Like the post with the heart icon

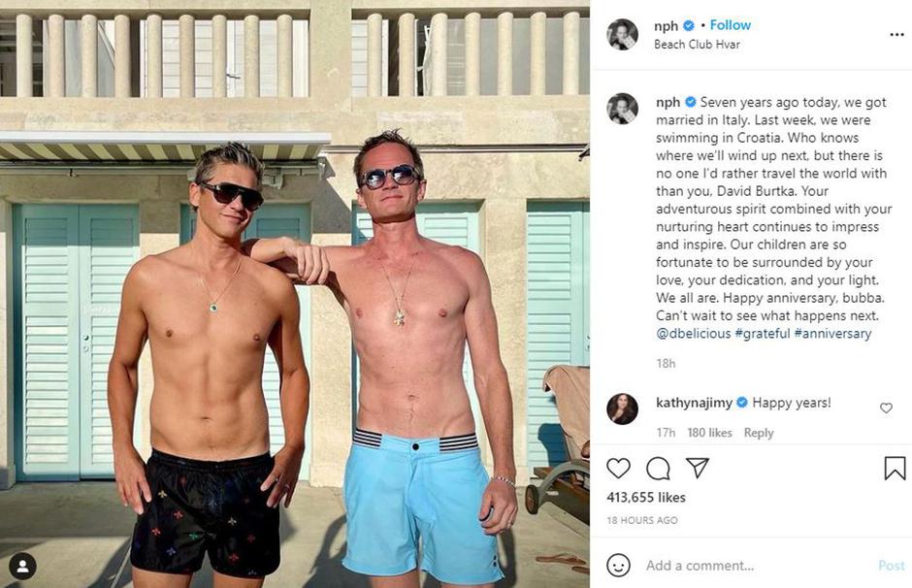pyautogui.click(x=618, y=468)
